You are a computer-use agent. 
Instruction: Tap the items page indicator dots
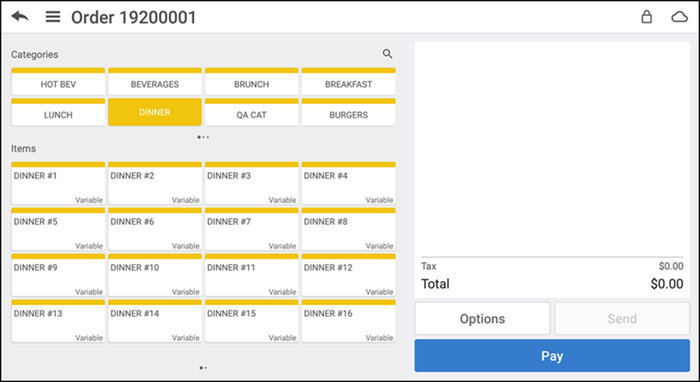click(x=203, y=368)
